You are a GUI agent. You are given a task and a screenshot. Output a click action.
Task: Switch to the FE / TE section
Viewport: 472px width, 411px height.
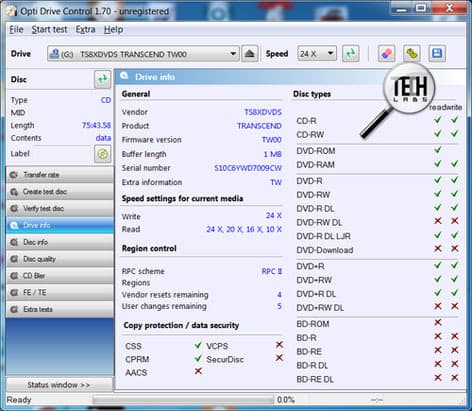(x=60, y=293)
